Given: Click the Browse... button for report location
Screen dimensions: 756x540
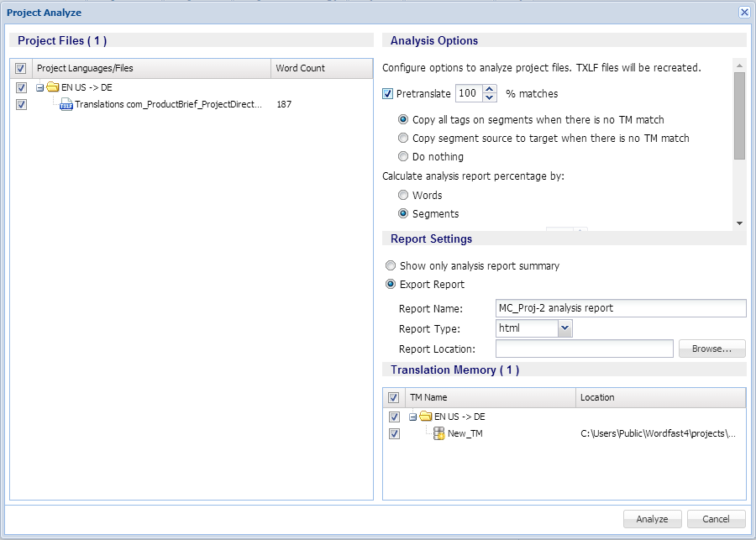Looking at the screenshot, I should 711,349.
